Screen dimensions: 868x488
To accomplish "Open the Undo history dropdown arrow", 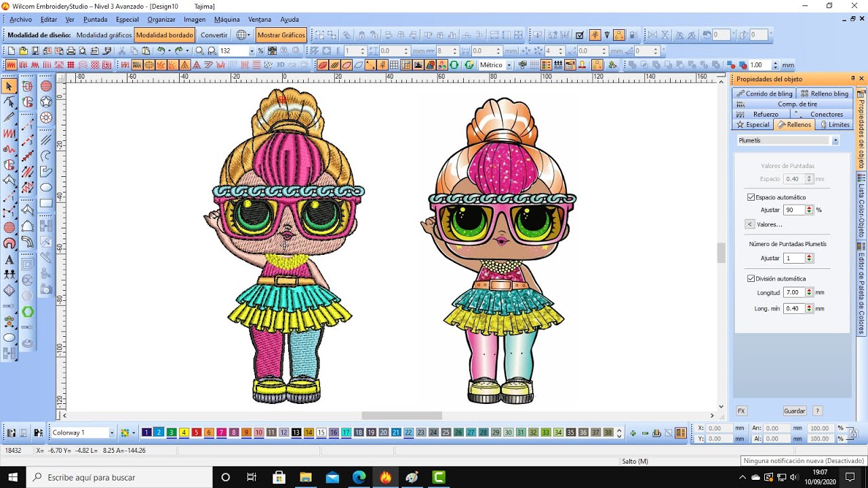I will point(170,51).
